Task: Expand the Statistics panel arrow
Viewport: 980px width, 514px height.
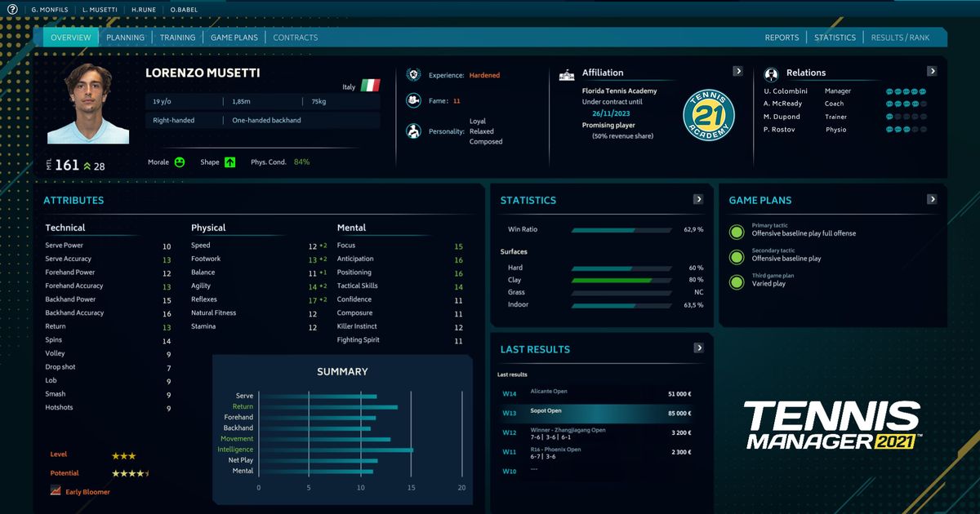Action: point(698,199)
